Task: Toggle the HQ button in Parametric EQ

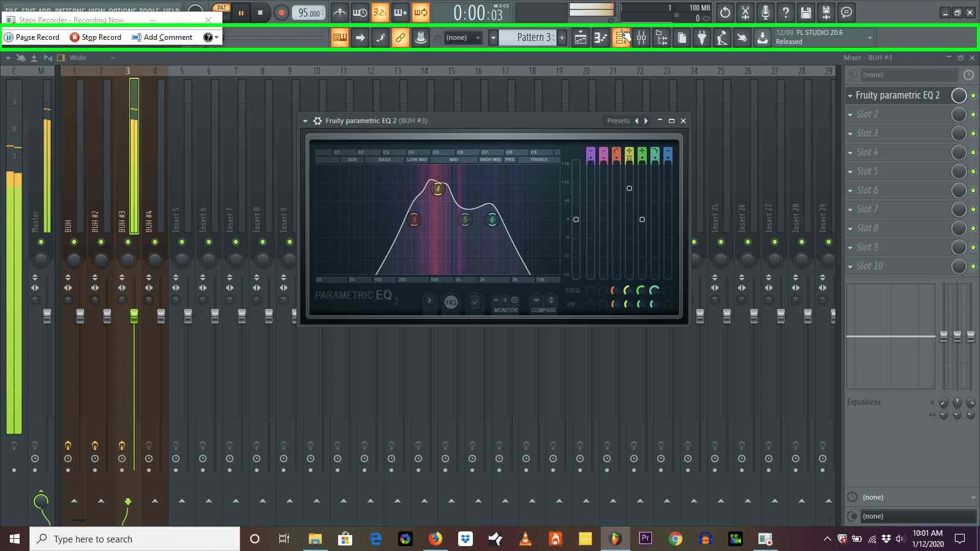Action: tap(451, 302)
